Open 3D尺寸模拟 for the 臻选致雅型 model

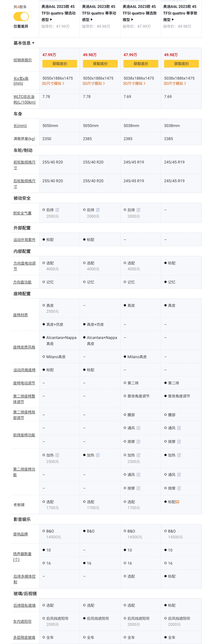click(x=134, y=83)
